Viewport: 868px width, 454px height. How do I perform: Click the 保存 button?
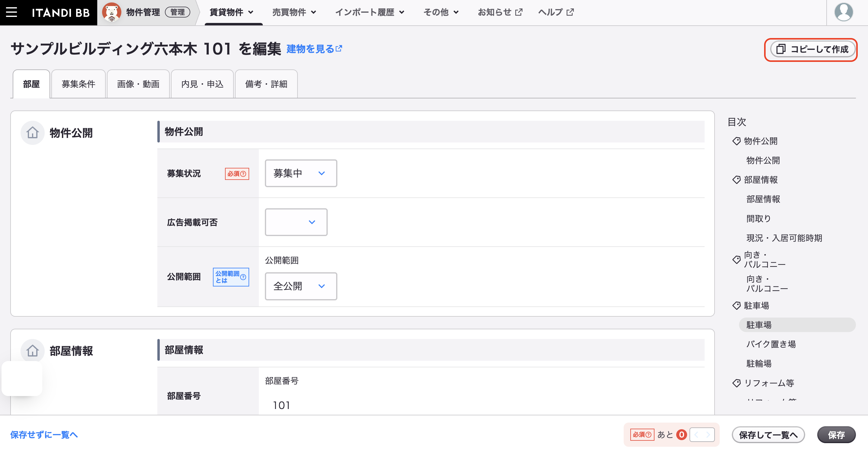point(836,435)
